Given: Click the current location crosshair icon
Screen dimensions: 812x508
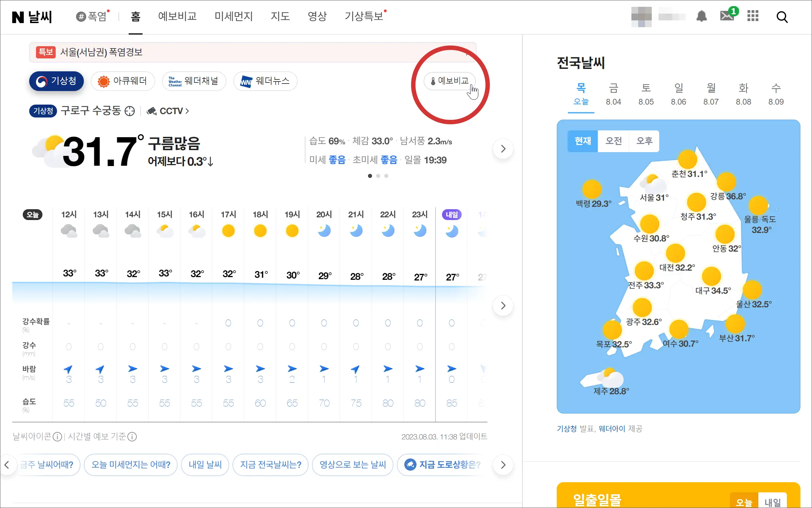Looking at the screenshot, I should click(130, 111).
